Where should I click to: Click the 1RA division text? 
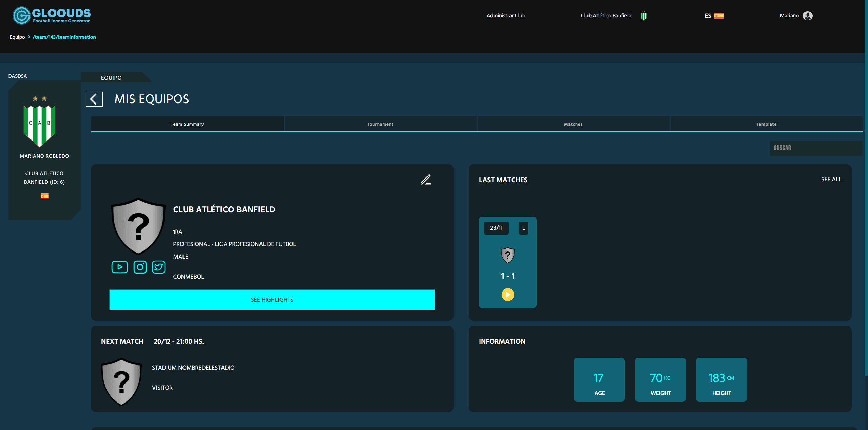[x=178, y=232]
